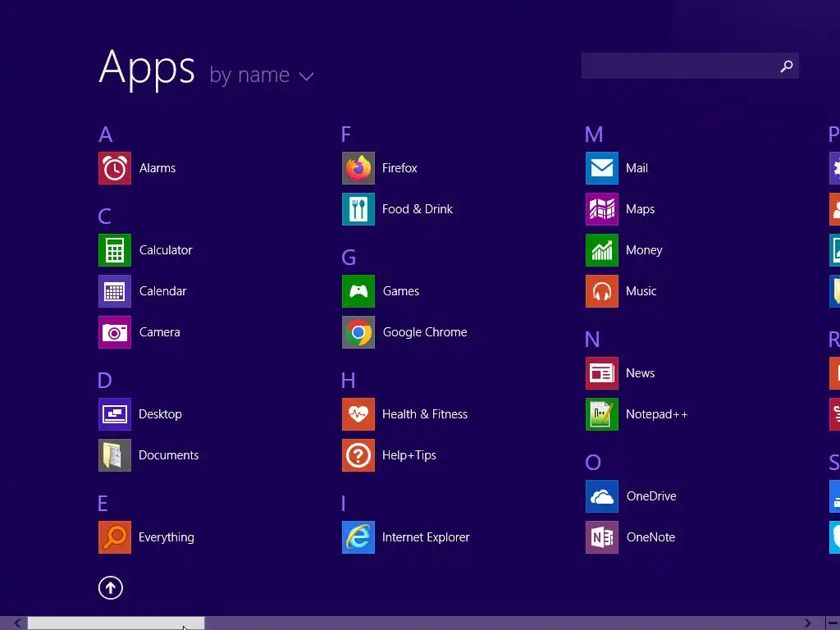This screenshot has width=840, height=630.
Task: Launch the OneNote app icon
Action: pos(602,537)
